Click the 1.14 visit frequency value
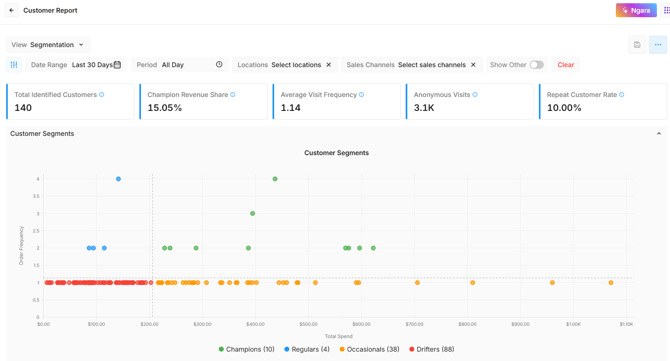Image resolution: width=670 pixels, height=361 pixels. coord(291,108)
